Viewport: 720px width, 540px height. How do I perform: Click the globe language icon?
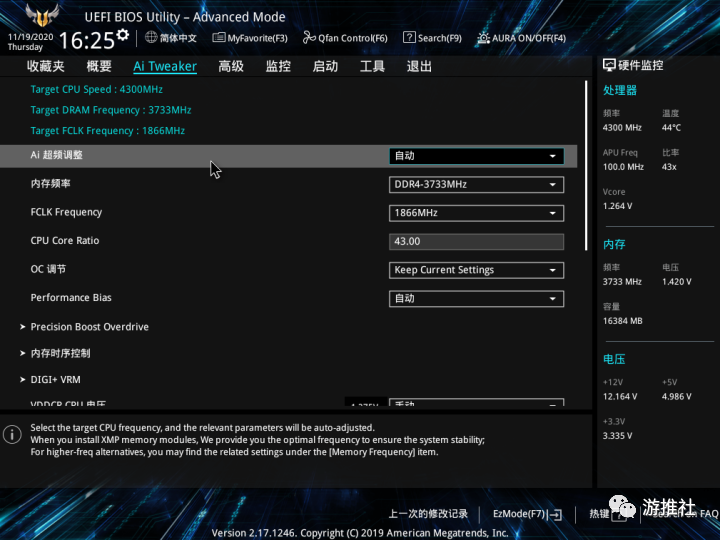click(151, 37)
